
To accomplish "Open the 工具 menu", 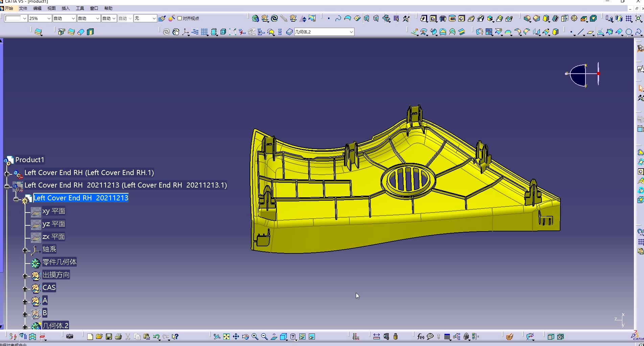I will pos(80,8).
